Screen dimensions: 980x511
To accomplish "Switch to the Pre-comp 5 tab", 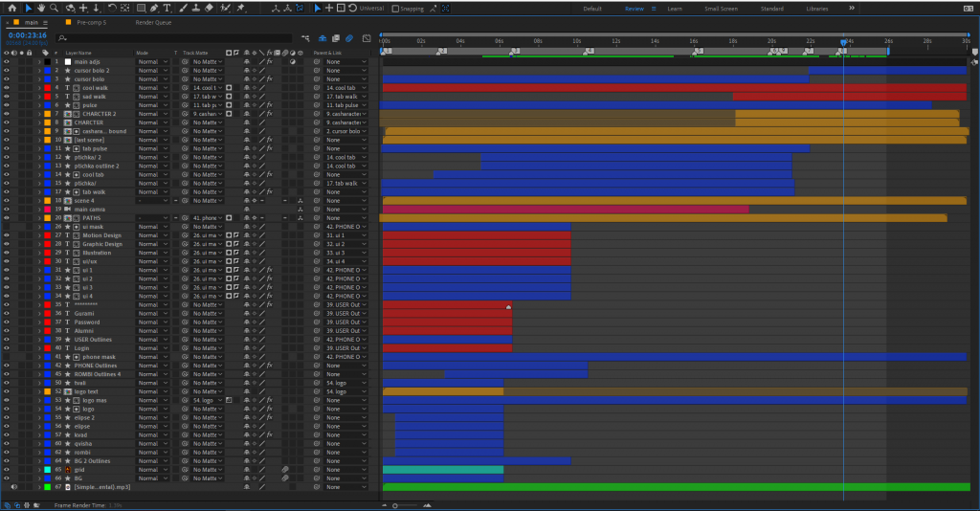I will click(x=91, y=21).
